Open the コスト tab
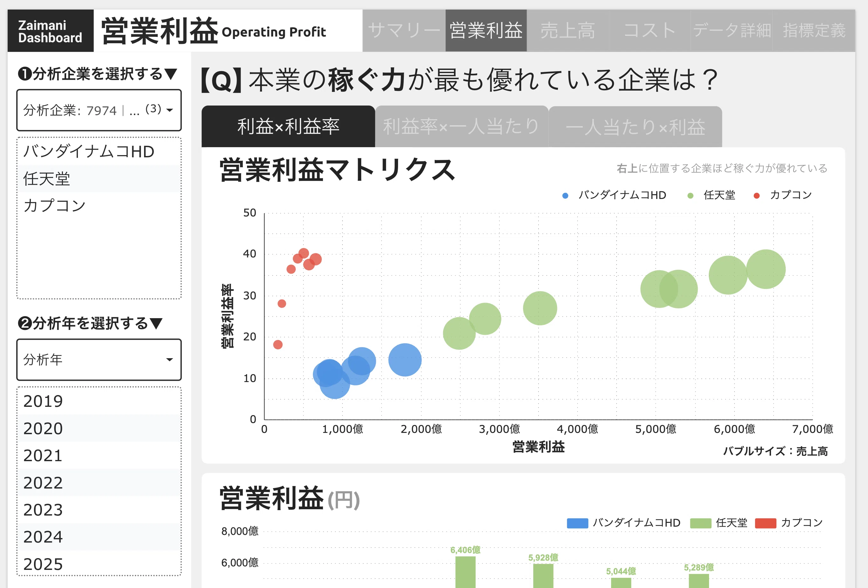This screenshot has height=588, width=868. (x=650, y=31)
